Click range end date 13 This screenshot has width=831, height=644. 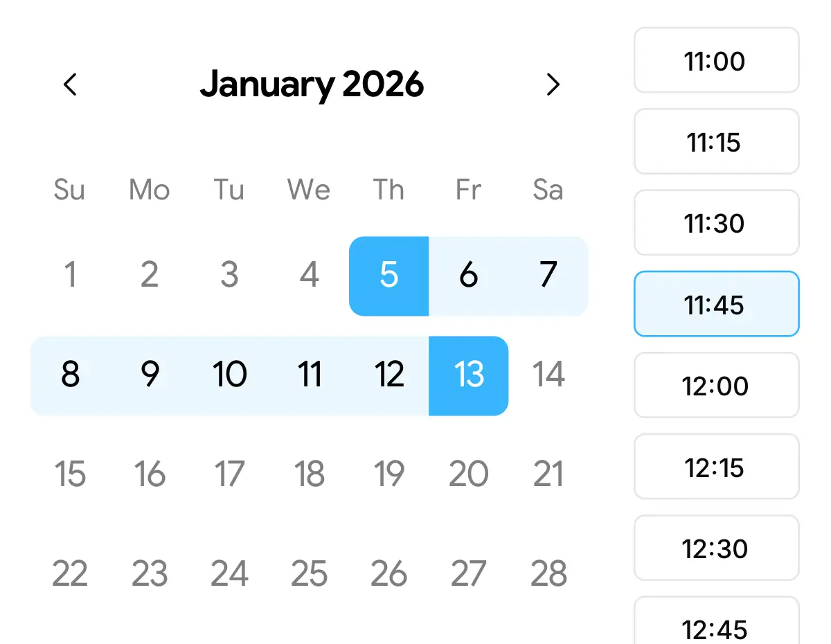[x=469, y=375]
